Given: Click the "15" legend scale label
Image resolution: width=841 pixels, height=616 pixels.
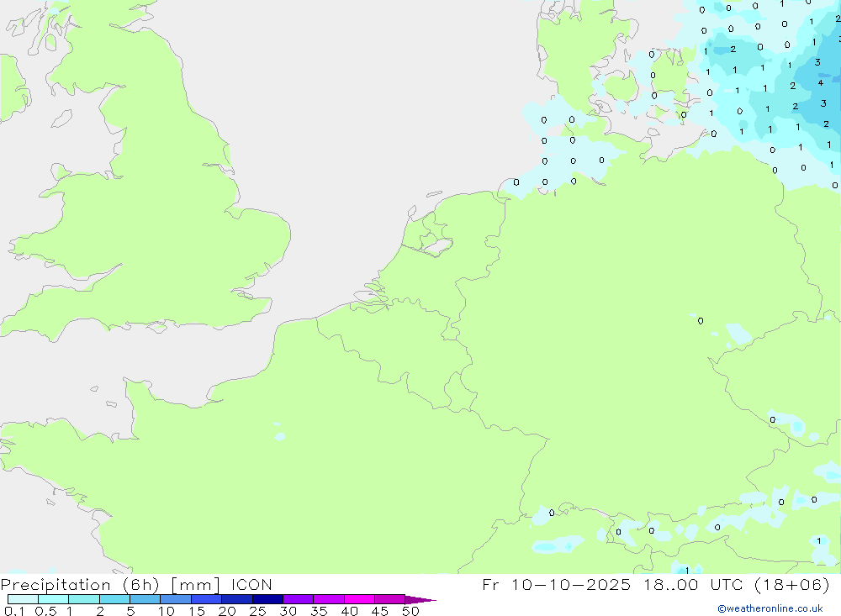Looking at the screenshot, I should pyautogui.click(x=196, y=611).
